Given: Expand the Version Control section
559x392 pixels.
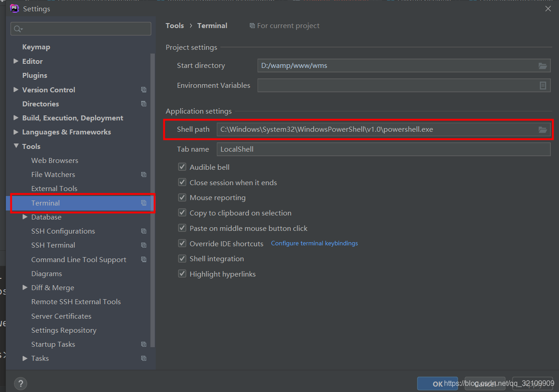Looking at the screenshot, I should (16, 90).
